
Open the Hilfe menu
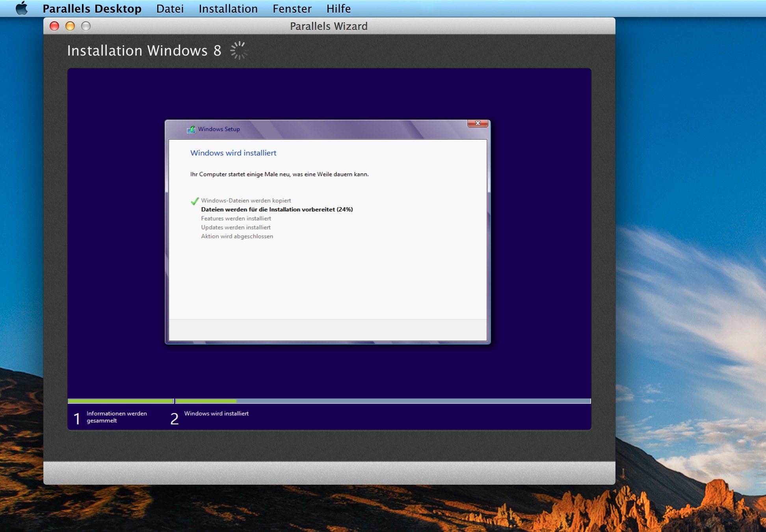coord(338,8)
